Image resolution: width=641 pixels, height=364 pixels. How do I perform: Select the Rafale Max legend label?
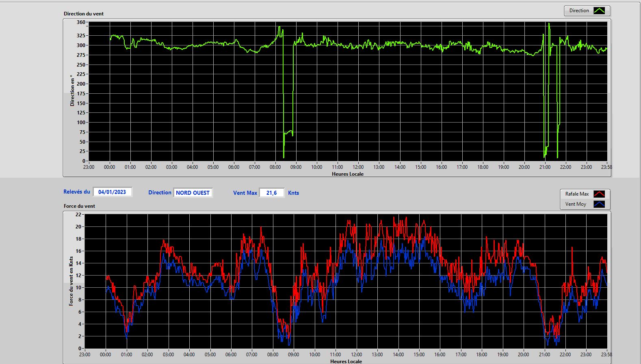point(577,194)
